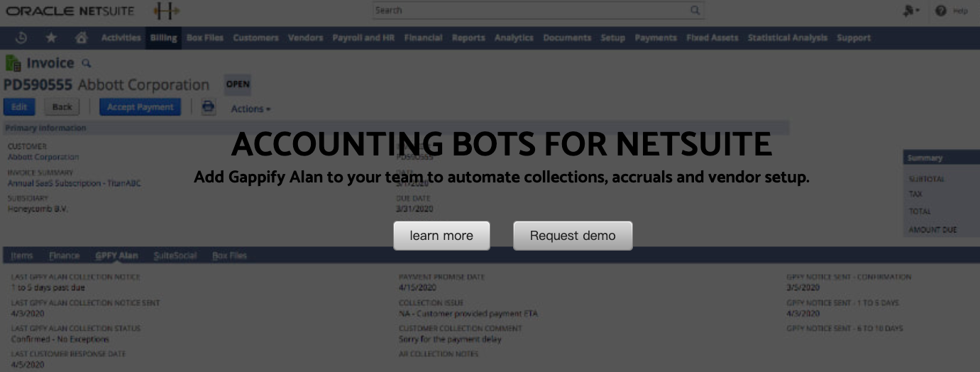Open the Box Files menu in the navigation bar

click(x=205, y=38)
